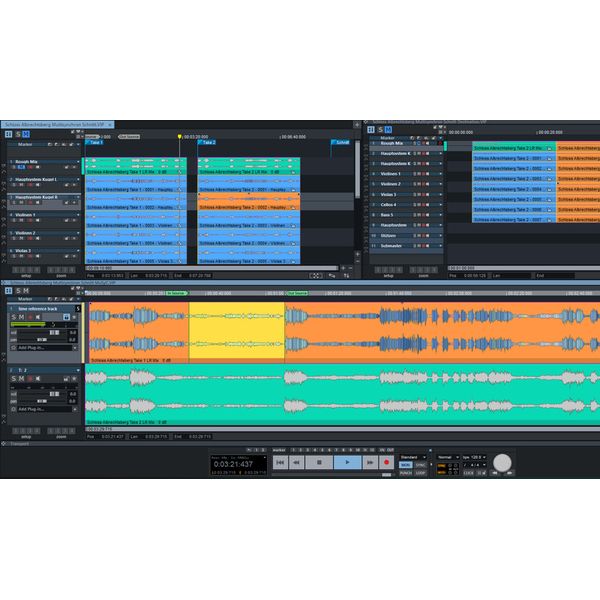This screenshot has height=600, width=600.
Task: Click the red Record button in transport
Action: pyautogui.click(x=386, y=462)
